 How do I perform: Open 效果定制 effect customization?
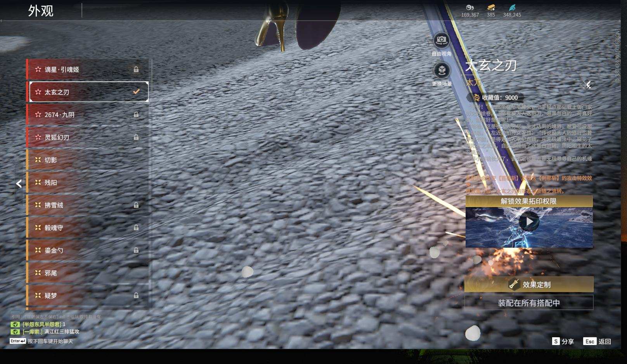[529, 285]
